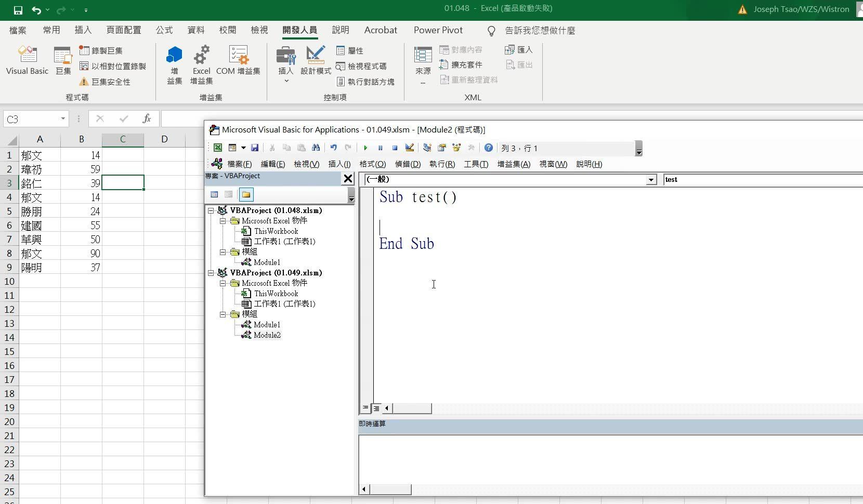Viewport: 863px width, 504px height.
Task: Switch to procedure view at code window bottom
Action: [365, 408]
